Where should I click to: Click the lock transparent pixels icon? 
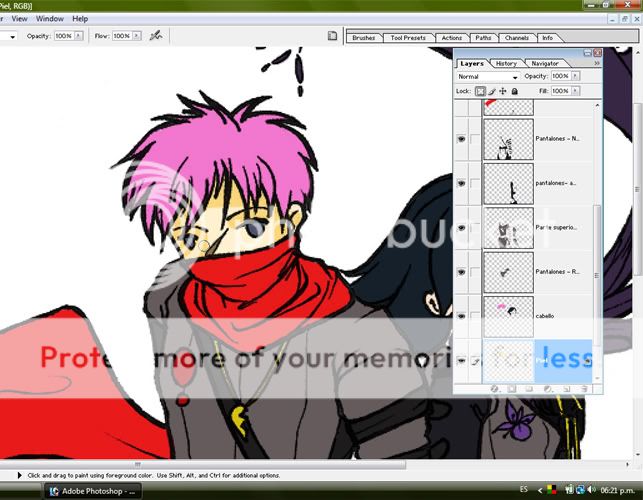[481, 91]
